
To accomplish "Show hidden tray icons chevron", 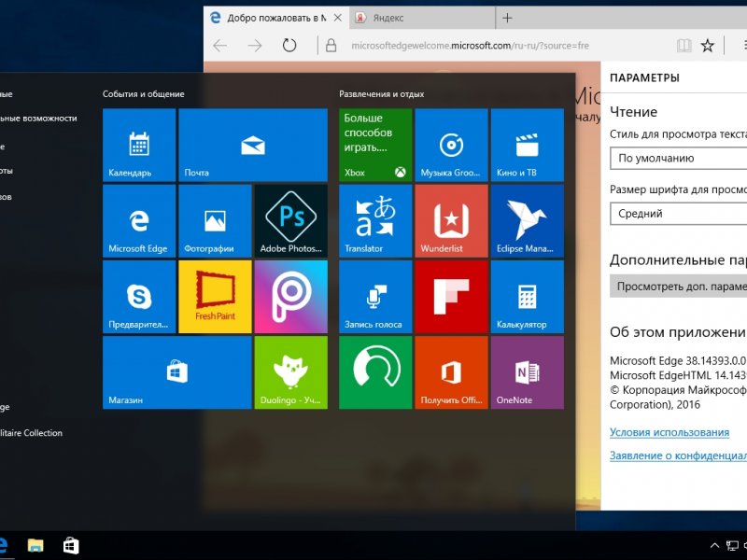I will 714,546.
